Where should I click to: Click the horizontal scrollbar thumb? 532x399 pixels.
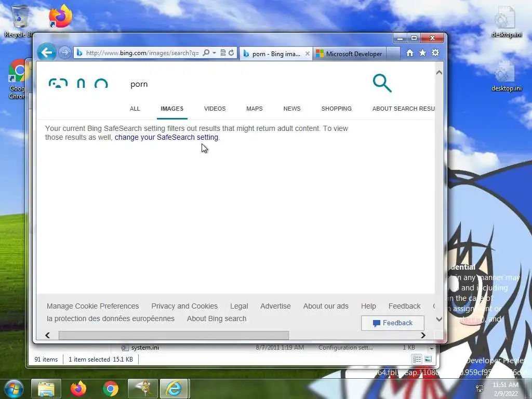click(x=174, y=335)
